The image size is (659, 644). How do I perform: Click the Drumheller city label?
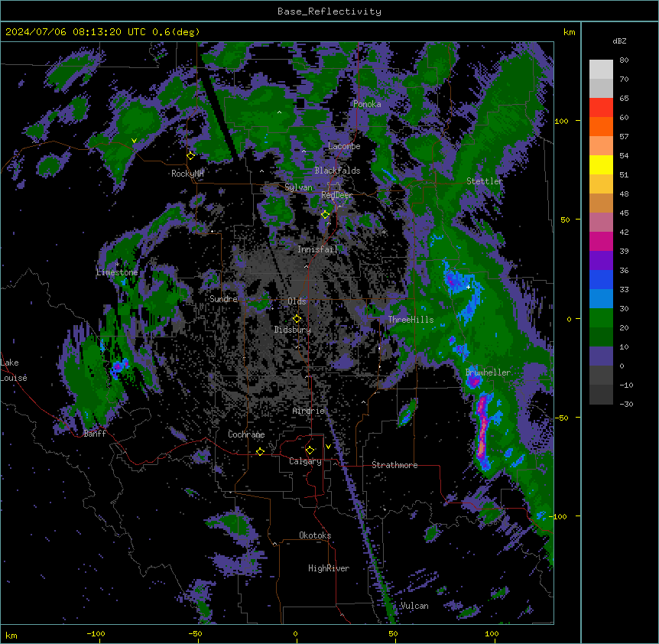click(488, 372)
